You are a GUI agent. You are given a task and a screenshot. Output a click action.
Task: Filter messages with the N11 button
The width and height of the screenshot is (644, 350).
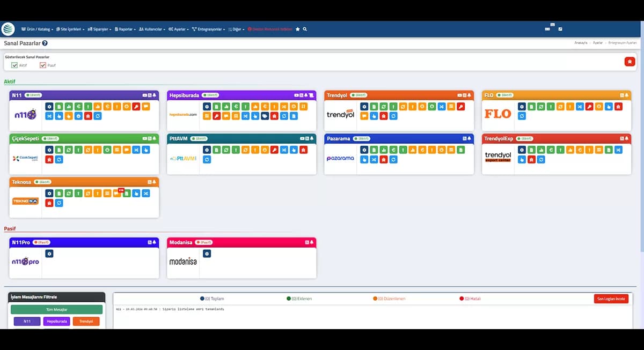[x=27, y=322]
